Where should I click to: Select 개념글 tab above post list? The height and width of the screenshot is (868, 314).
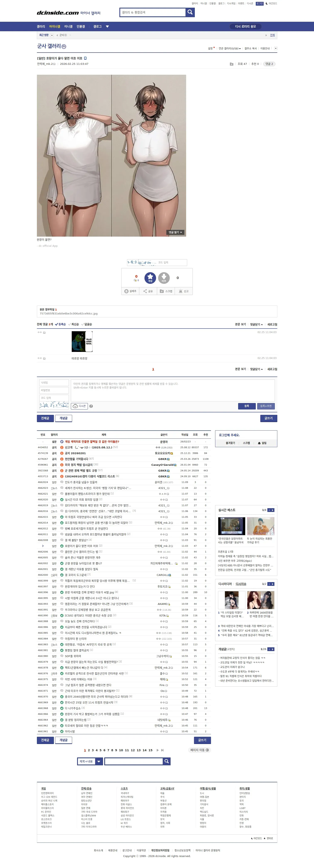(63, 418)
